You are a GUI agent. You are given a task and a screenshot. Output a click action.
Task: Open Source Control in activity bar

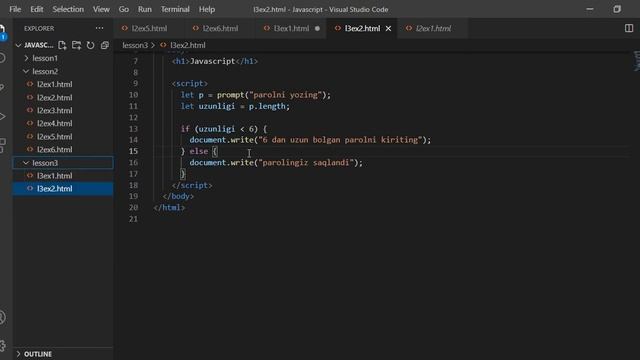tap(2, 87)
